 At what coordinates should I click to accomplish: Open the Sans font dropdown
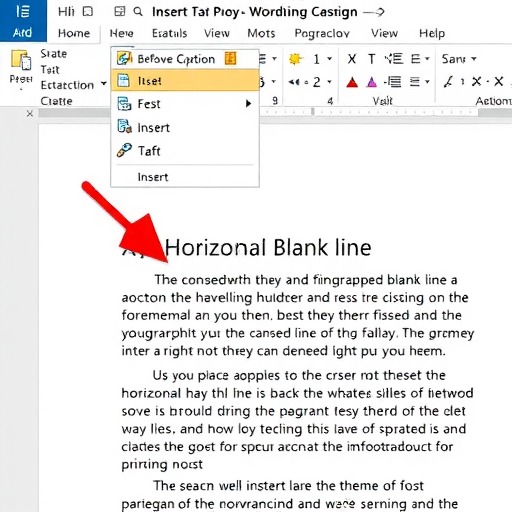pos(459,59)
